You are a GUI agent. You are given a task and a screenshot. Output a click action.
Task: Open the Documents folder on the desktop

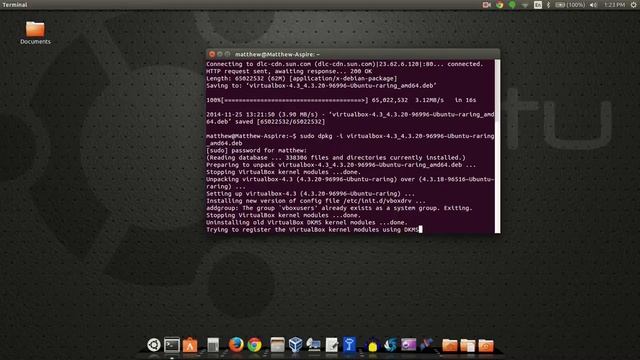click(x=35, y=33)
